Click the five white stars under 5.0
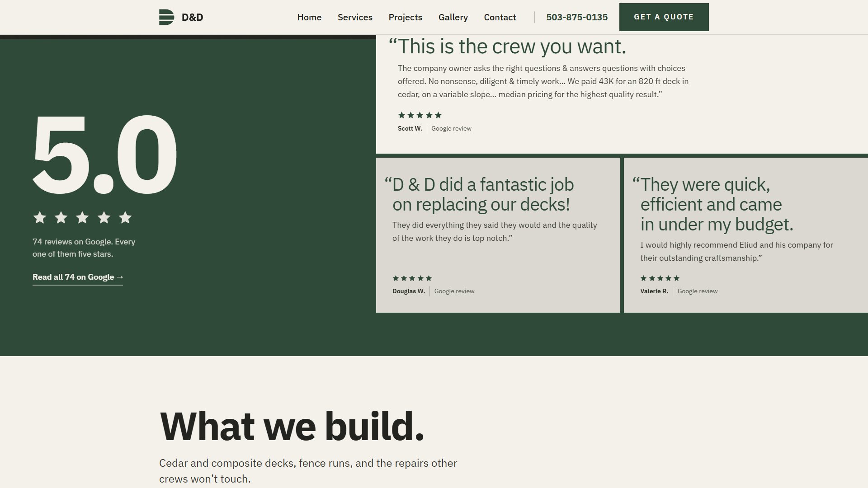868x488 pixels. coord(82,218)
